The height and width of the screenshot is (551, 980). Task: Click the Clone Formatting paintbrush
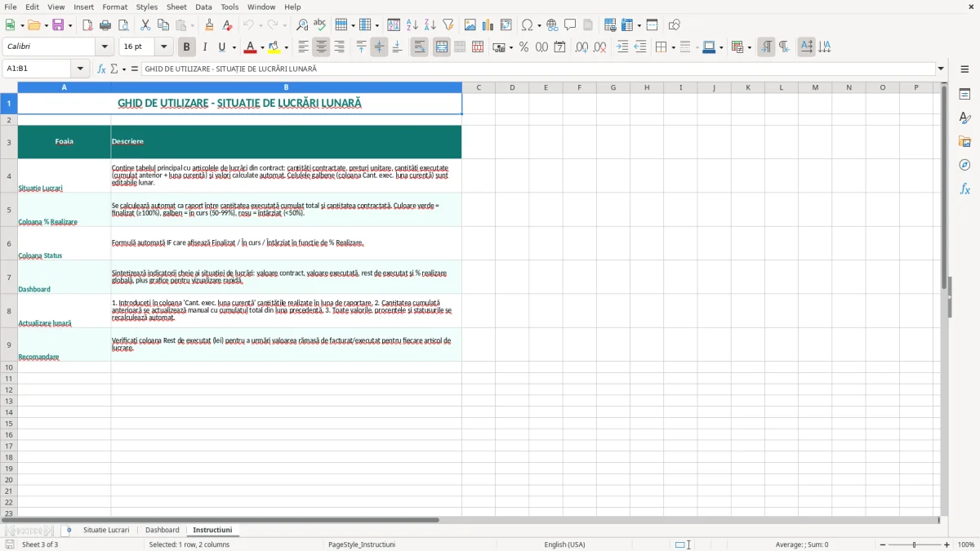(209, 25)
